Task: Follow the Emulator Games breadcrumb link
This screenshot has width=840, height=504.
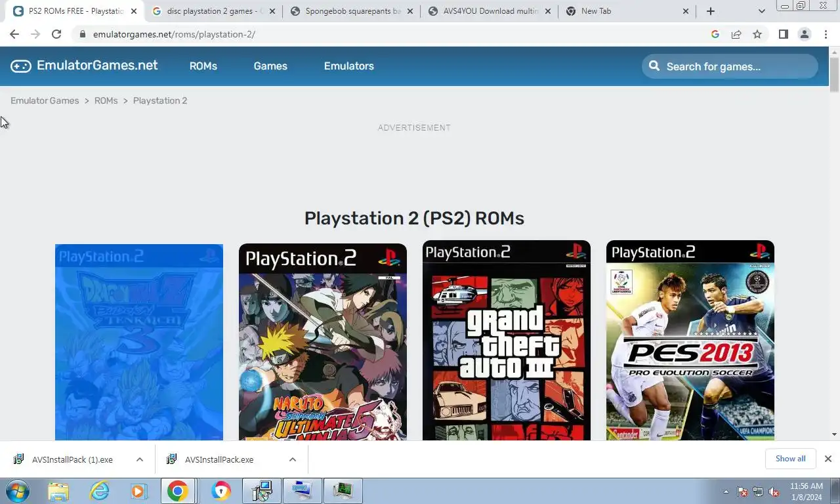Action: 45,100
